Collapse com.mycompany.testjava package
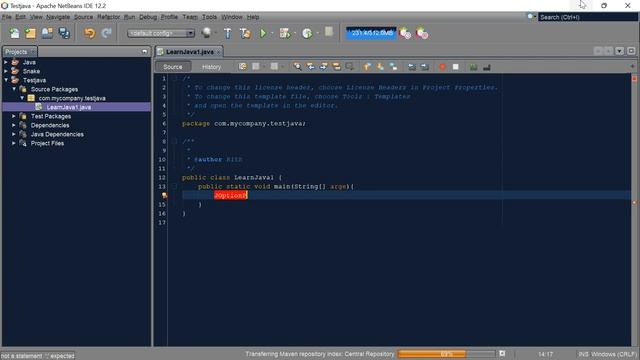This screenshot has height=360, width=640. coord(22,98)
